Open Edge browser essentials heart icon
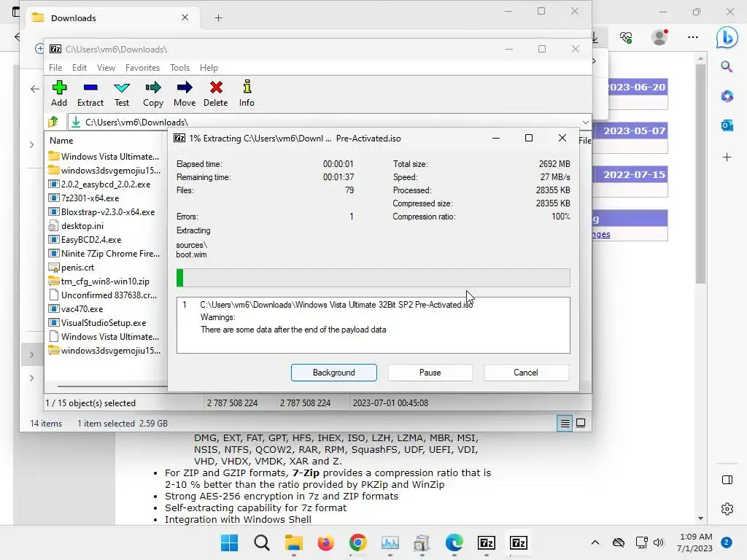 click(x=626, y=37)
